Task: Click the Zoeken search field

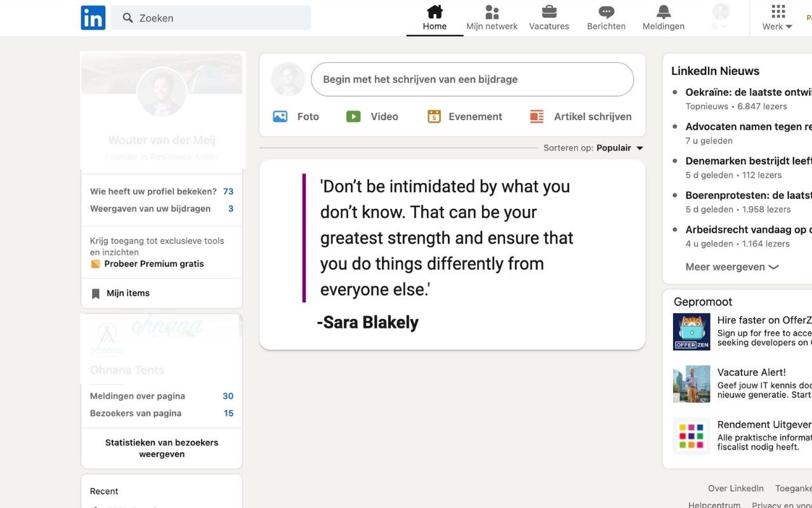Action: pyautogui.click(x=211, y=18)
